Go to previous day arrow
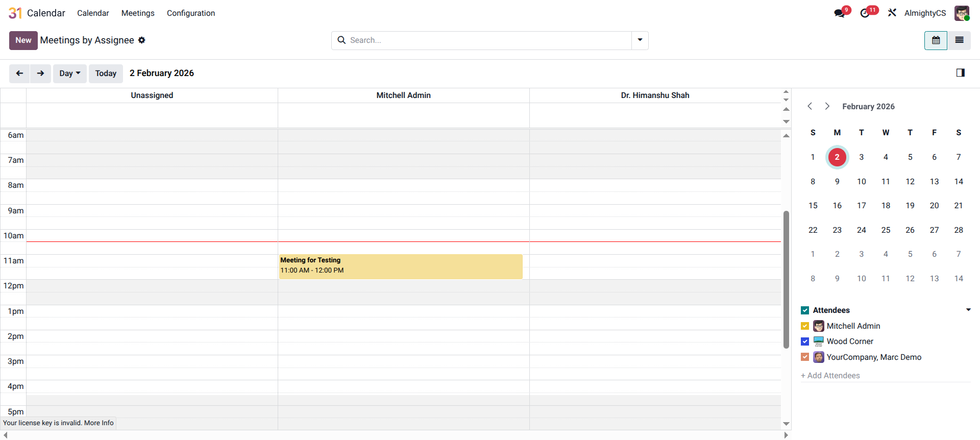Screen dimensions: 980x440 (19, 74)
